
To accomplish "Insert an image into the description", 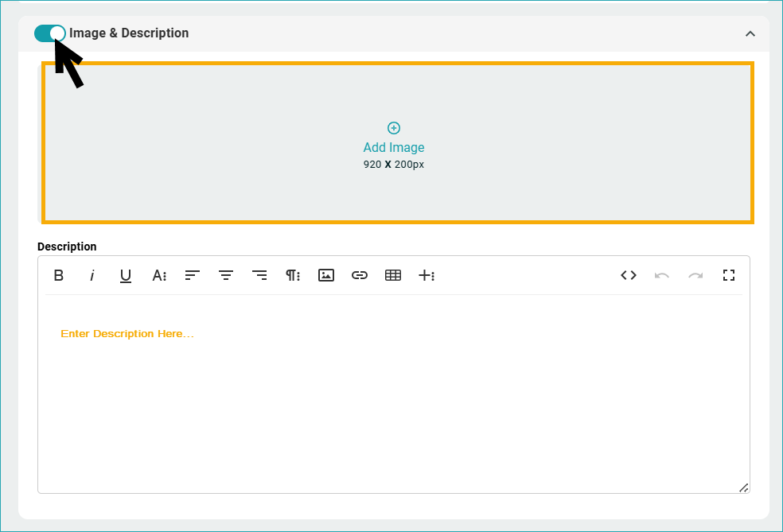I will [326, 275].
